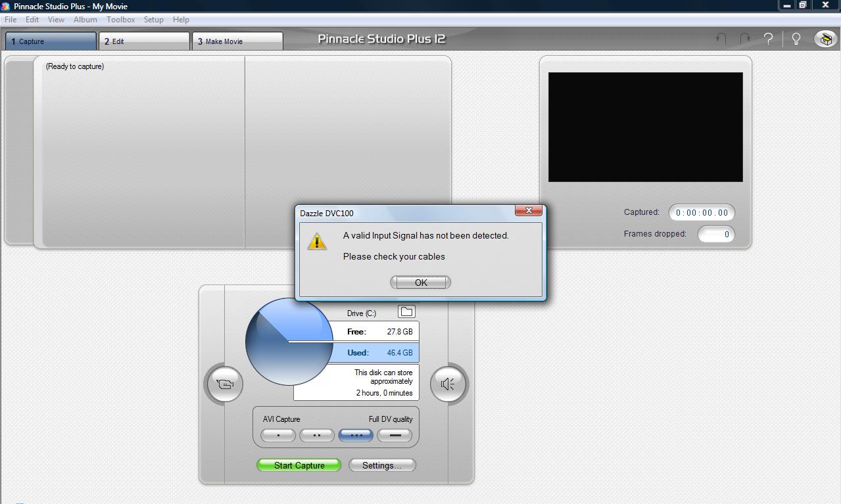The width and height of the screenshot is (841, 504).
Task: Click the Start Capture button
Action: (299, 465)
